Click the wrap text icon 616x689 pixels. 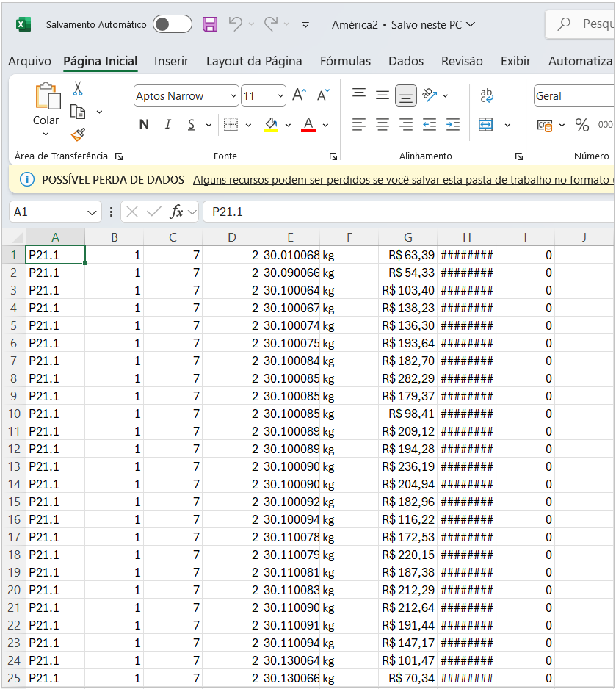point(486,95)
